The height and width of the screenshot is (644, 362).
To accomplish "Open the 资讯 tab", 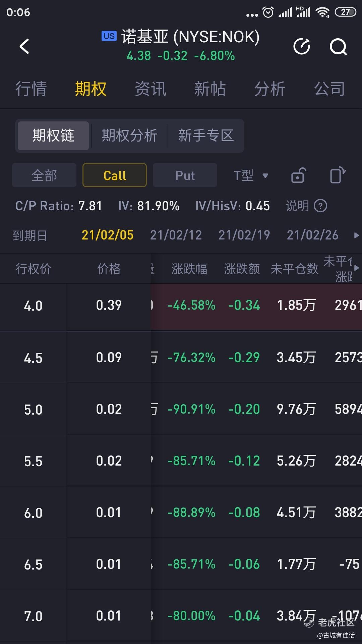I will (150, 89).
